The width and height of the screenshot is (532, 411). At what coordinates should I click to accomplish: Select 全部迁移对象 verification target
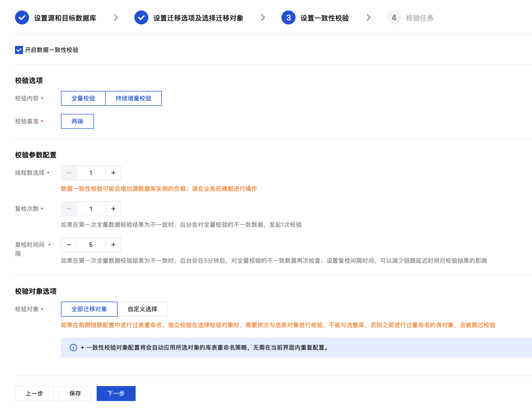point(89,309)
